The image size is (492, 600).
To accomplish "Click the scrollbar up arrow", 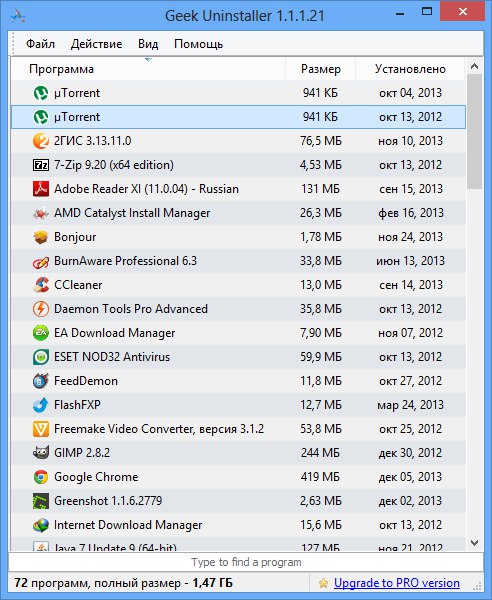I will tap(474, 67).
